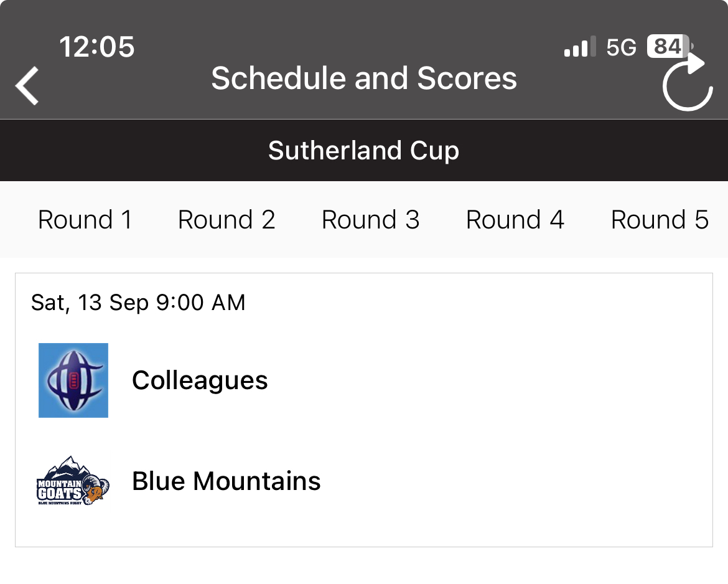Tap the cellular signal bars icon
Image resolution: width=728 pixels, height=584 pixels.
click(580, 47)
